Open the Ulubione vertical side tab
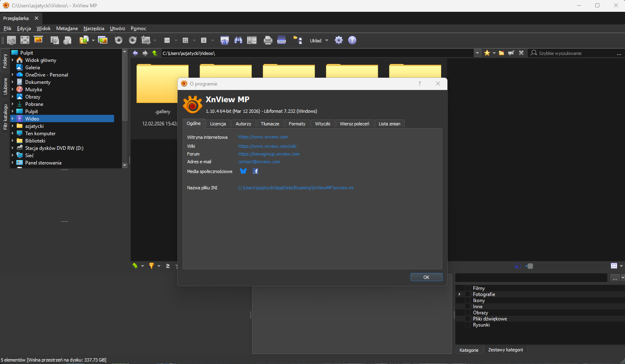 pyautogui.click(x=5, y=86)
